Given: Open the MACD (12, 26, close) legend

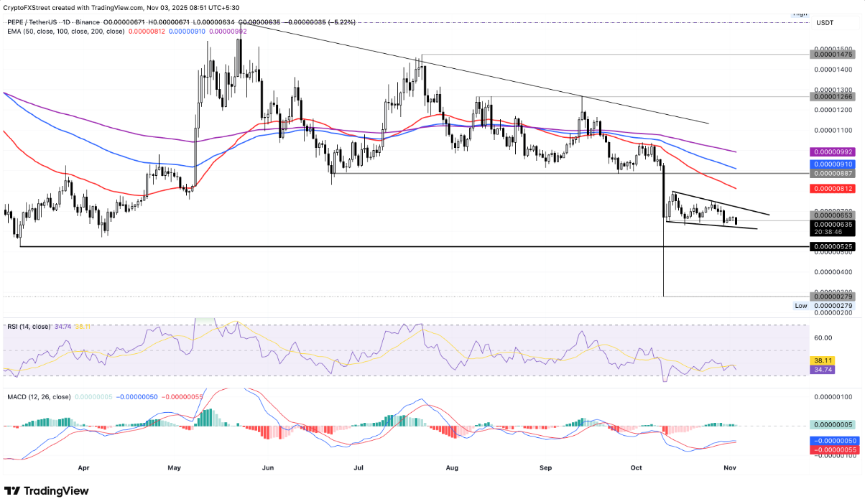Looking at the screenshot, I should (40, 397).
